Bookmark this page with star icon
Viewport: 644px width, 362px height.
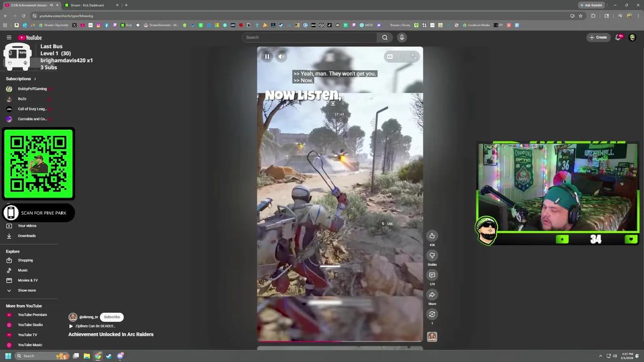[581, 16]
